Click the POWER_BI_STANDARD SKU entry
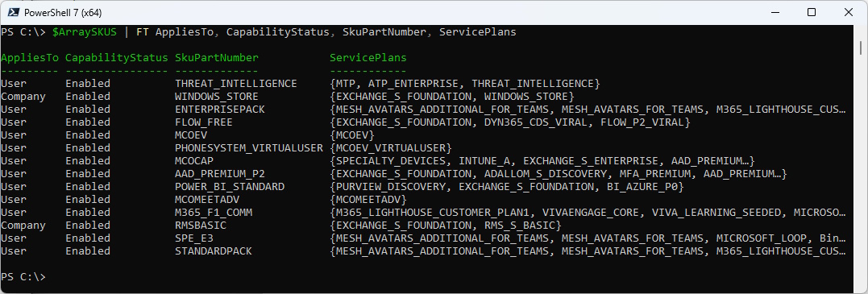 click(x=229, y=187)
